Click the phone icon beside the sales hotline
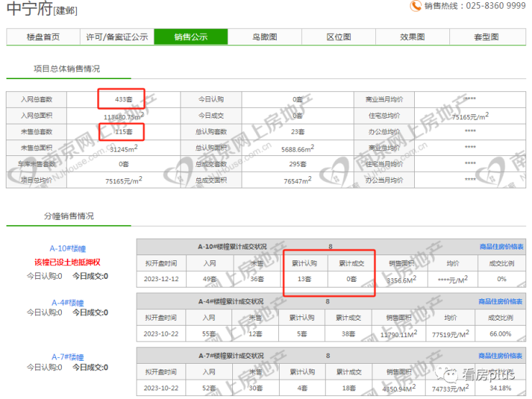This screenshot has width=532, height=399. [416, 6]
